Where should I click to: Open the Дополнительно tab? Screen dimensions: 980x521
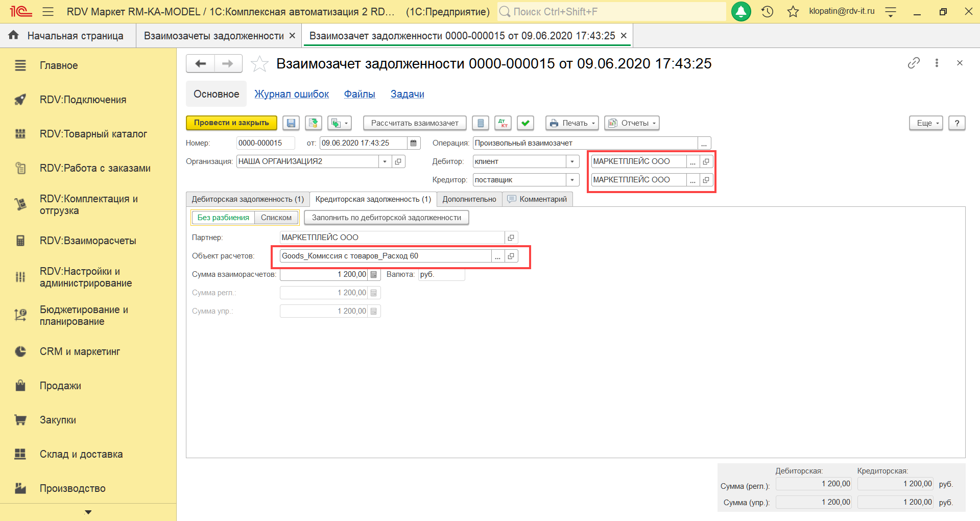(469, 199)
